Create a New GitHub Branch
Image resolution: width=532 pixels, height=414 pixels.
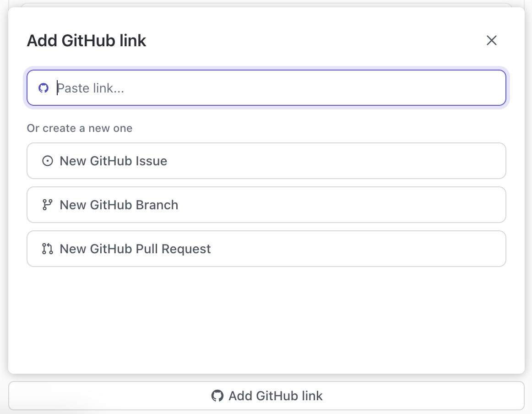(x=266, y=205)
